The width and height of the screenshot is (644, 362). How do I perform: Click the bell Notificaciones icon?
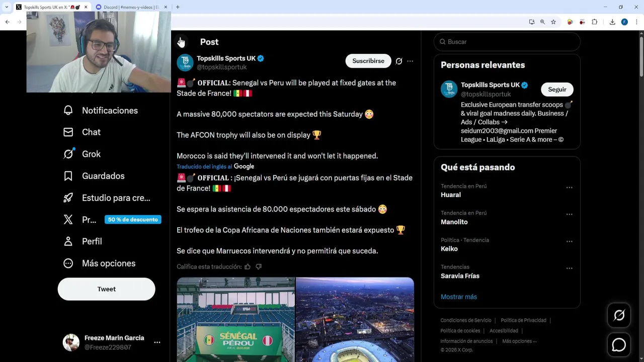pyautogui.click(x=68, y=111)
